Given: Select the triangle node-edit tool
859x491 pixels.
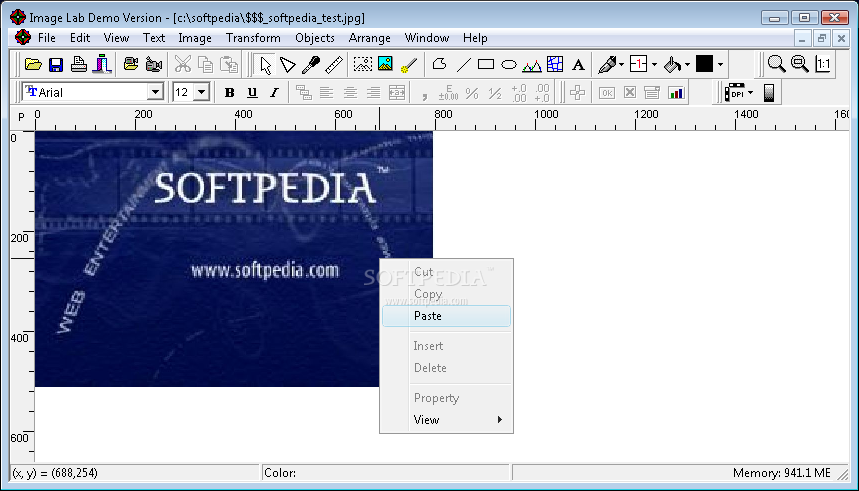Looking at the screenshot, I should (288, 65).
